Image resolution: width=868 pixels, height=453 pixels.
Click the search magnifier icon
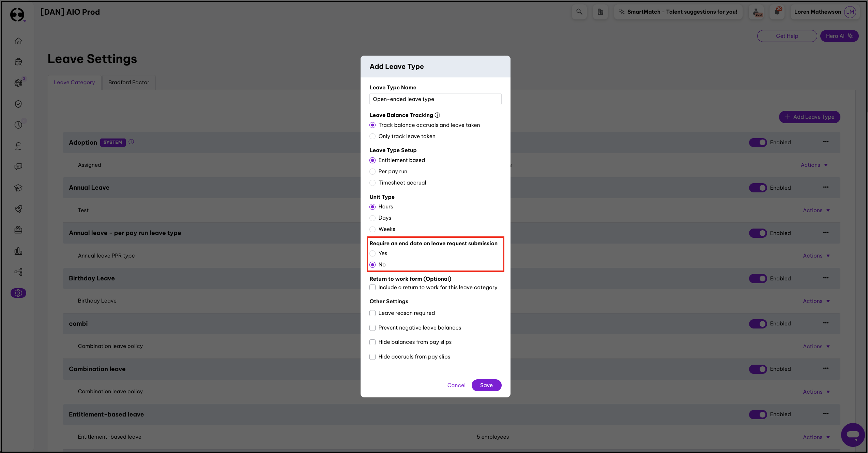click(x=579, y=12)
